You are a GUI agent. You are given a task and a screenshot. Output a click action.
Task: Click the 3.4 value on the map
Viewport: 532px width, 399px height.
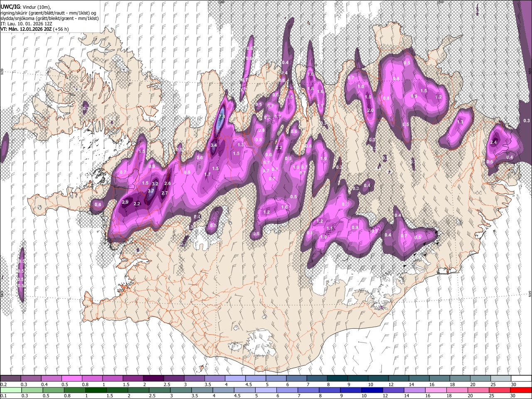coord(214,145)
